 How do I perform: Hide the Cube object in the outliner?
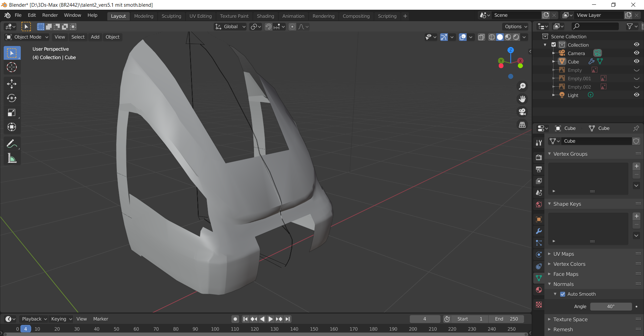(x=636, y=61)
